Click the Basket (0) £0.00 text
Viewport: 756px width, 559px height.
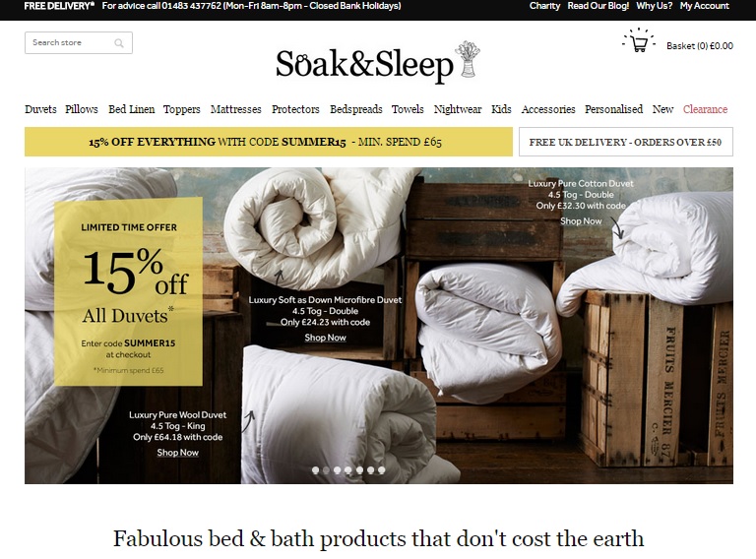(x=700, y=46)
